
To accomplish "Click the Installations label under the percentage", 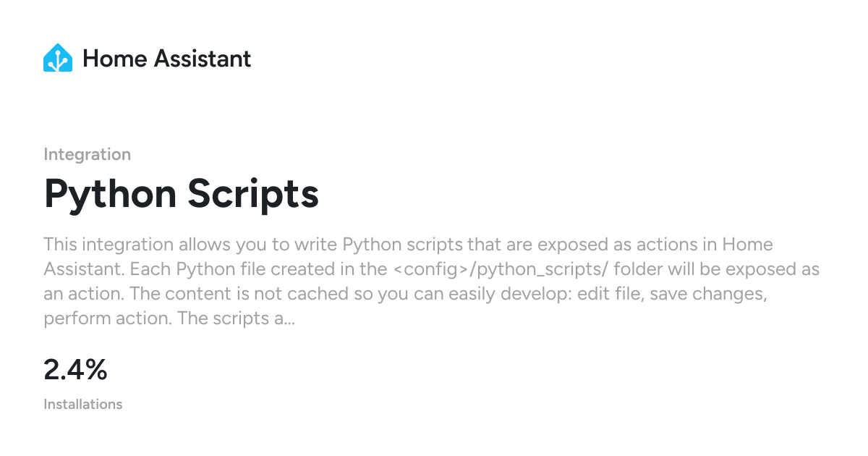I will pos(82,404).
